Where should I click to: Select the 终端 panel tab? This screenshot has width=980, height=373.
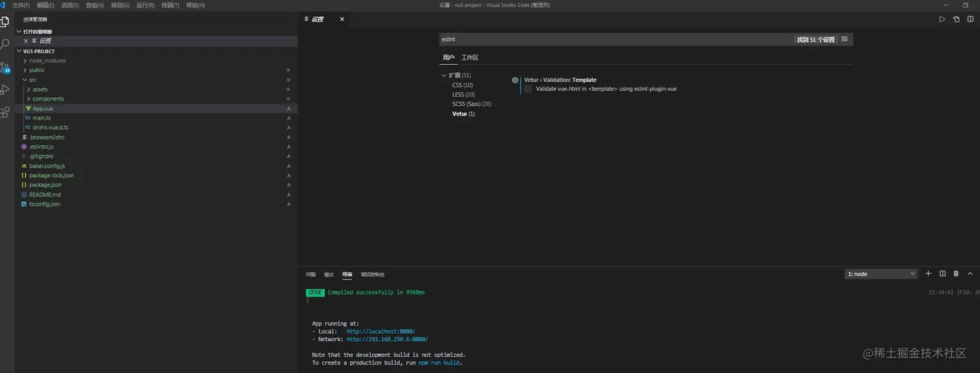tap(347, 274)
